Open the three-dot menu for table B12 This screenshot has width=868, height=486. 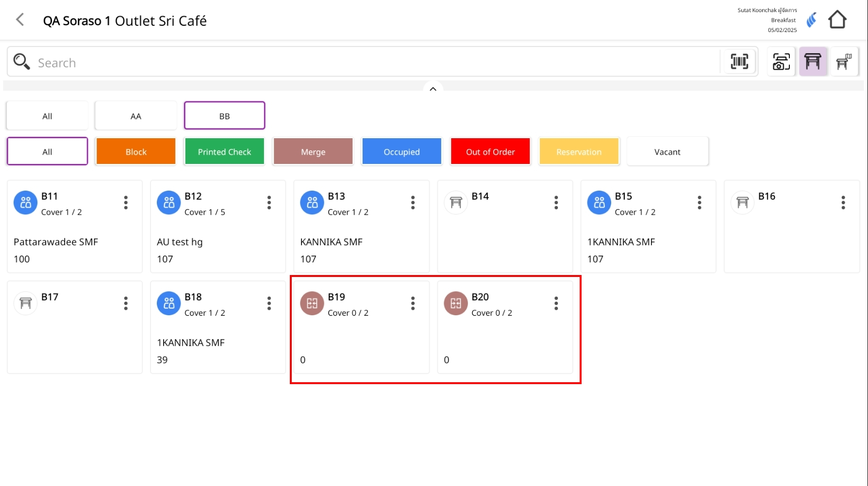coord(269,203)
